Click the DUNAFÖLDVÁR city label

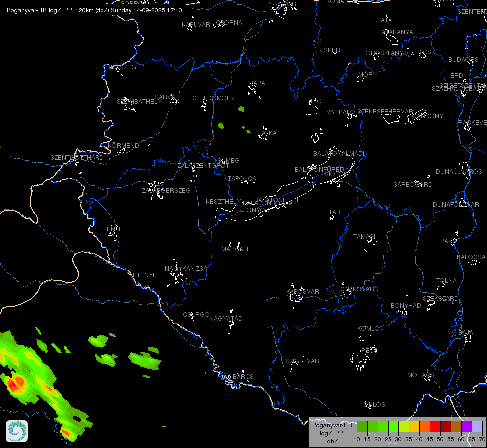[456, 204]
